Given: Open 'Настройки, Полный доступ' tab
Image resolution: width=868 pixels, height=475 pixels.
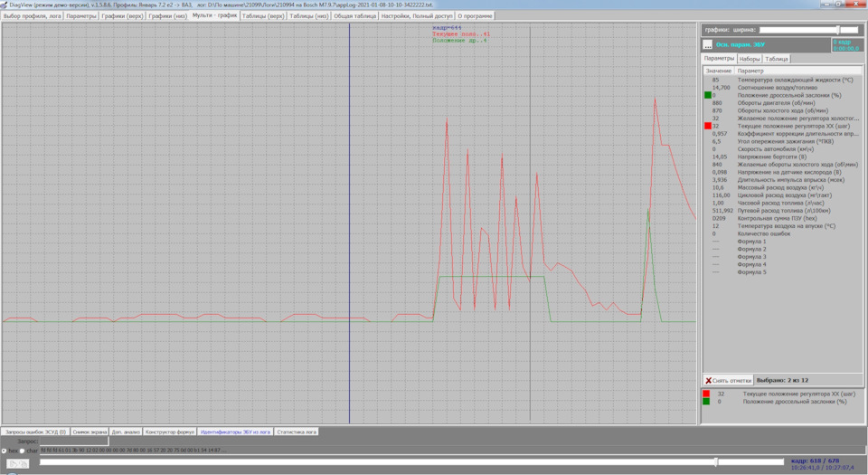Looking at the screenshot, I should tap(417, 16).
